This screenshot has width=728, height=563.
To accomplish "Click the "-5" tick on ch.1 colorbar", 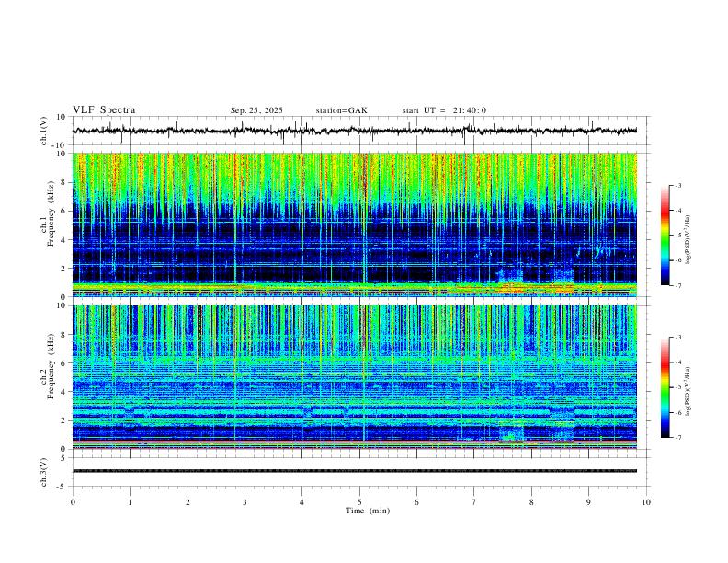I will click(677, 236).
